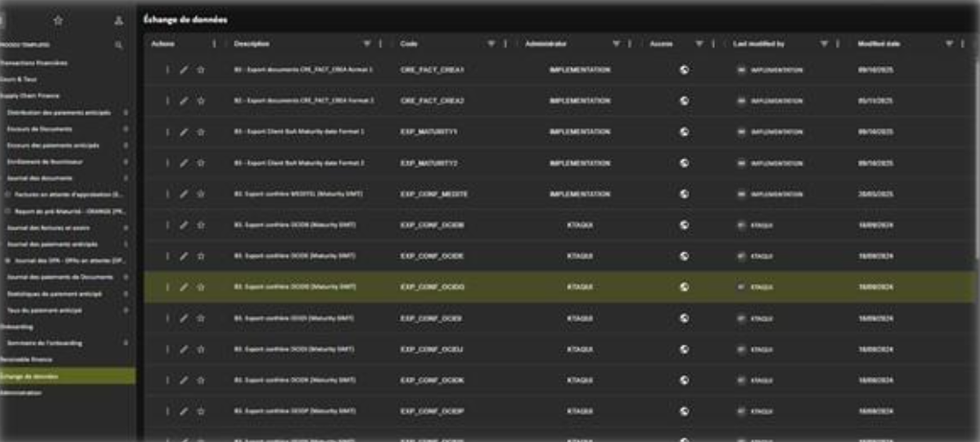
Task: Open row menu dots in the highlighted row
Action: click(x=168, y=287)
